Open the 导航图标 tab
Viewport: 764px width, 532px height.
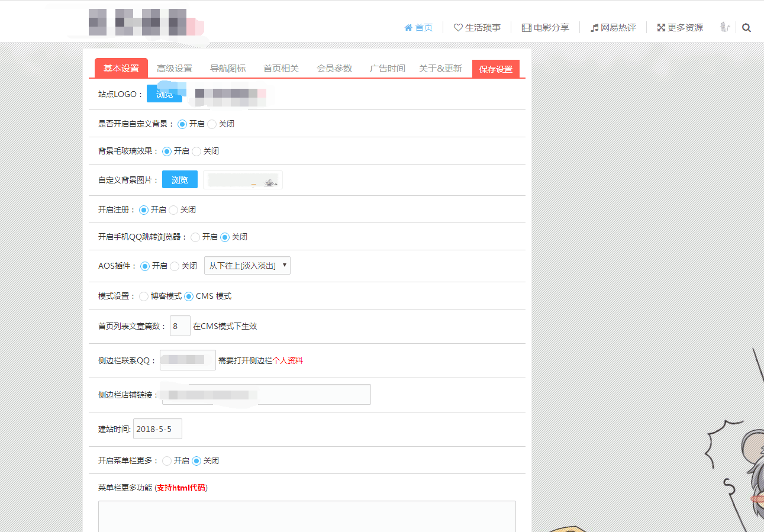[228, 68]
